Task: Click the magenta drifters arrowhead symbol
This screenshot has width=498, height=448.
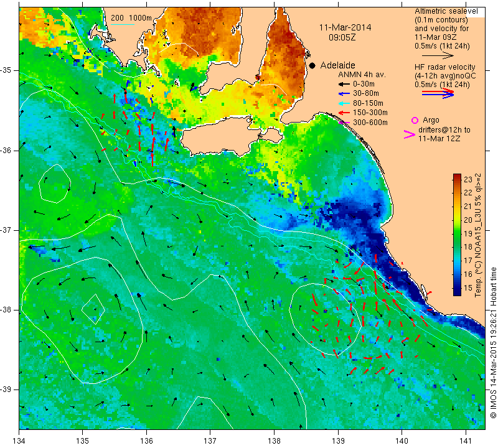Action: point(410,134)
